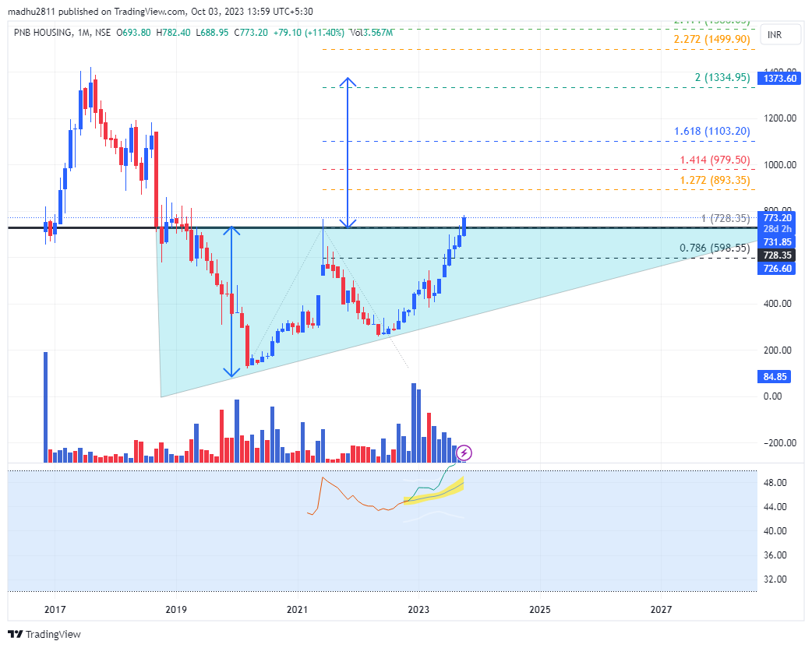Screen dimensions: 812x648
Task: Click the 36.00 indicator scale label
Action: click(x=775, y=555)
